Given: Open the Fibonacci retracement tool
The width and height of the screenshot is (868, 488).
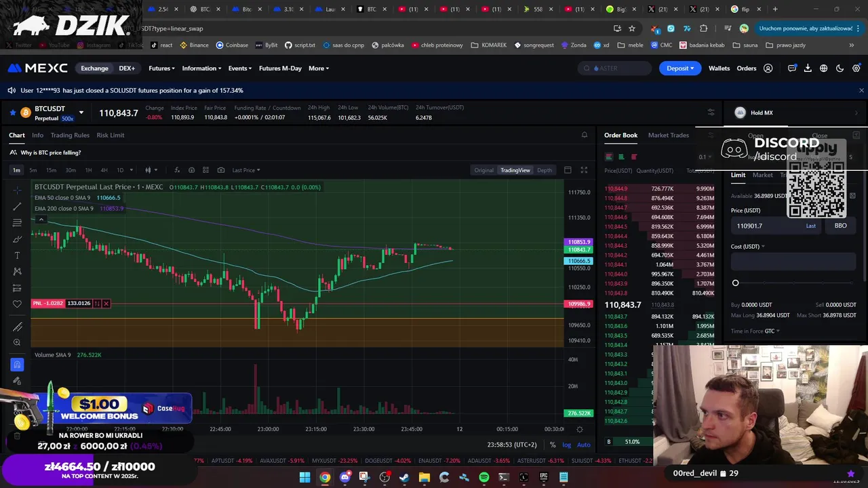Looking at the screenshot, I should (x=17, y=222).
